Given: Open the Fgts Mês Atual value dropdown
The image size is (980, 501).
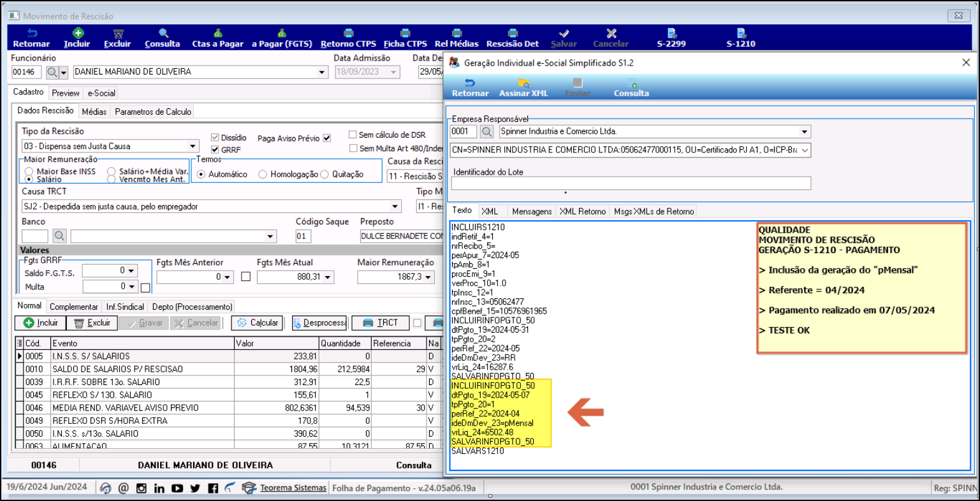Looking at the screenshot, I should pos(328,277).
